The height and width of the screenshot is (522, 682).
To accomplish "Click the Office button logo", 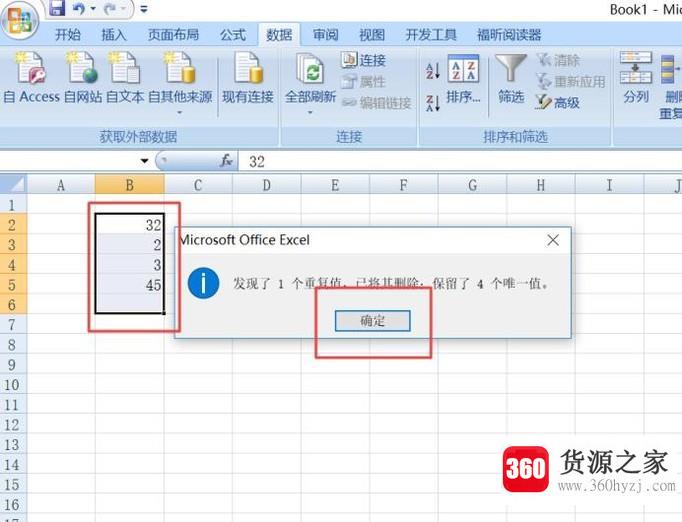I will click(19, 21).
